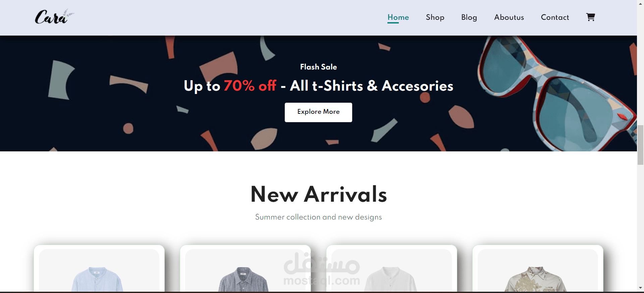Click the vertical scrollbar thumb
The width and height of the screenshot is (644, 293).
[640, 145]
